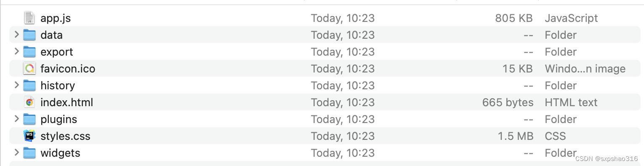Expand the export folder chevron
This screenshot has width=644, height=166.
tap(16, 51)
